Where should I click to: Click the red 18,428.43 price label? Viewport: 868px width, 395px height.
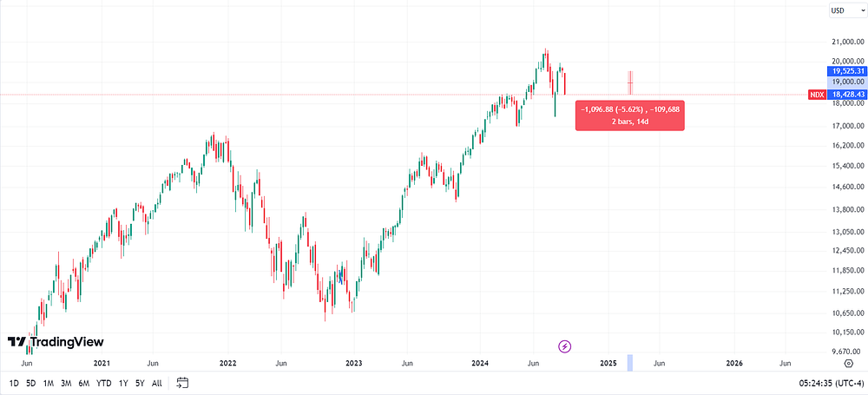pos(845,95)
